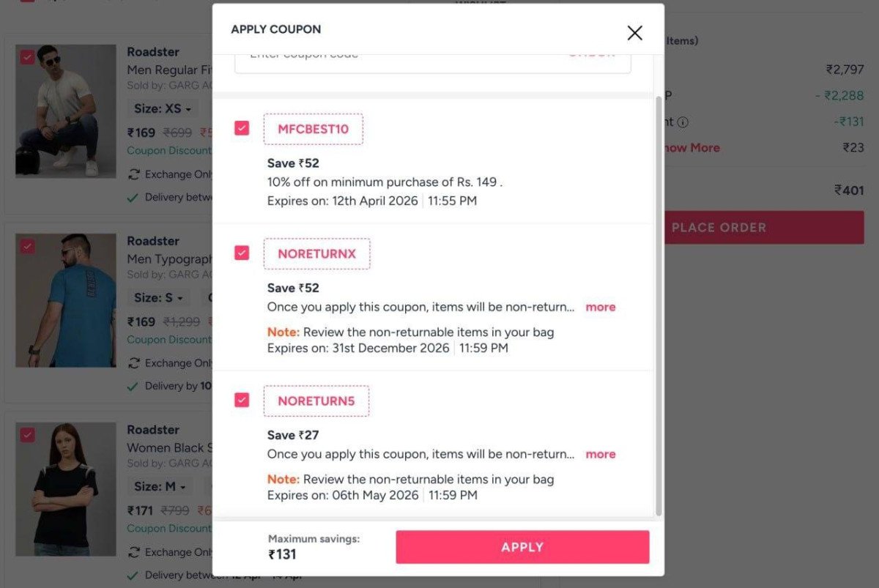The image size is (879, 588).
Task: Expand 'more' details for NORETURNX coupon
Action: pos(600,307)
